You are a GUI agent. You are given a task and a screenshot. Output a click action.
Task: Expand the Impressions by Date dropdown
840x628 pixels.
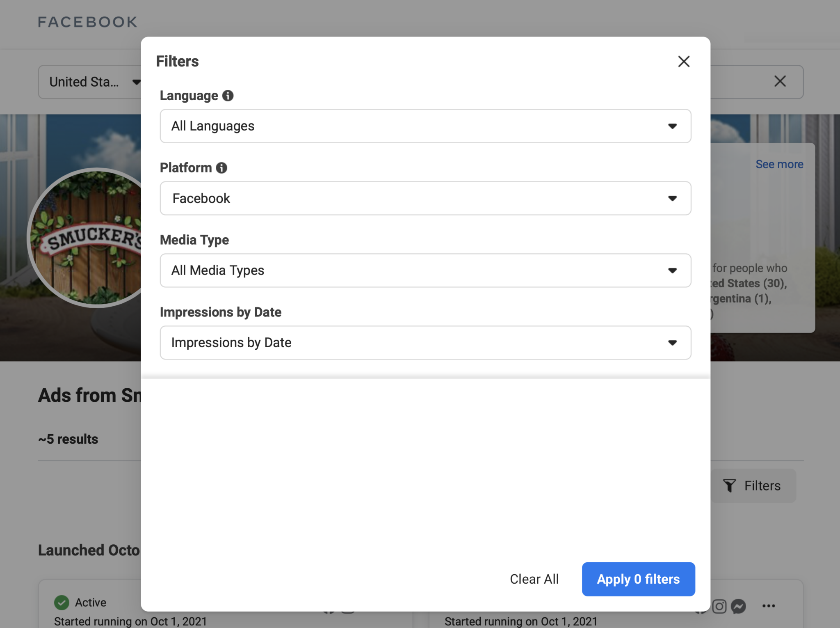pos(425,343)
